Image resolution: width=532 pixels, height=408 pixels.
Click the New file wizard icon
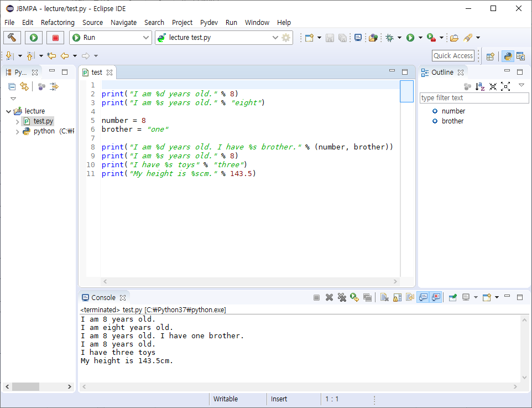tap(309, 38)
